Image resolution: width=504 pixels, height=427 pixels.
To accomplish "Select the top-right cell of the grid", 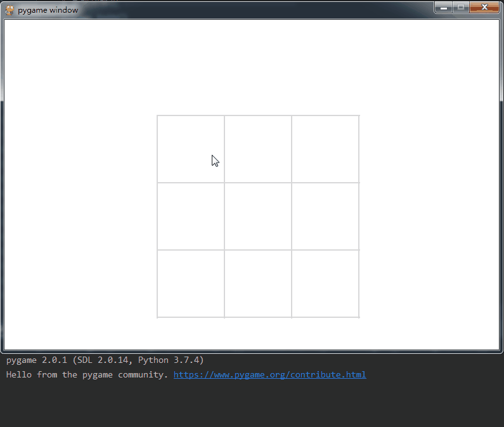I will 325,149.
